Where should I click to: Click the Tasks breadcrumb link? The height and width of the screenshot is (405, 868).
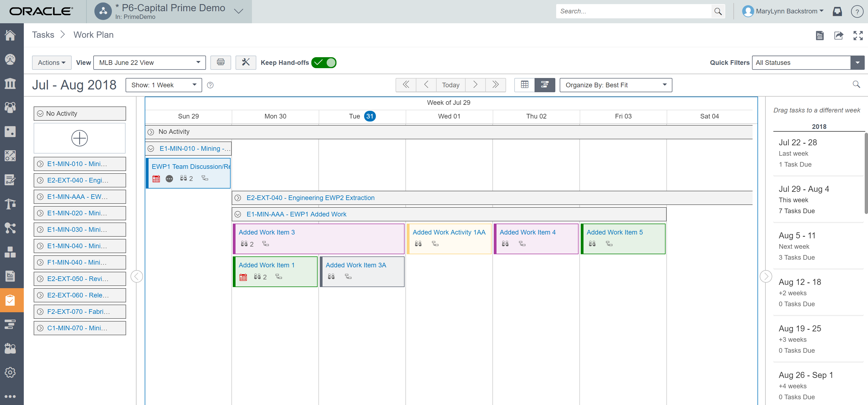tap(43, 35)
